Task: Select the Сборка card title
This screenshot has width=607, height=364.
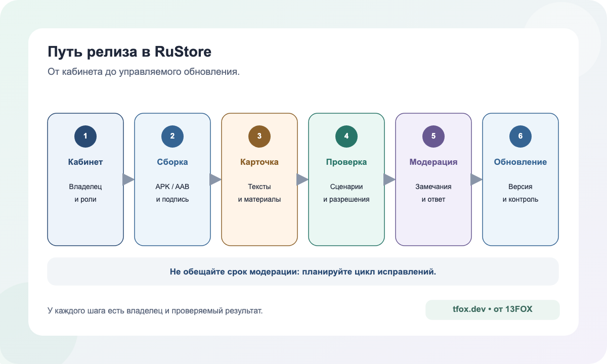Action: click(172, 162)
